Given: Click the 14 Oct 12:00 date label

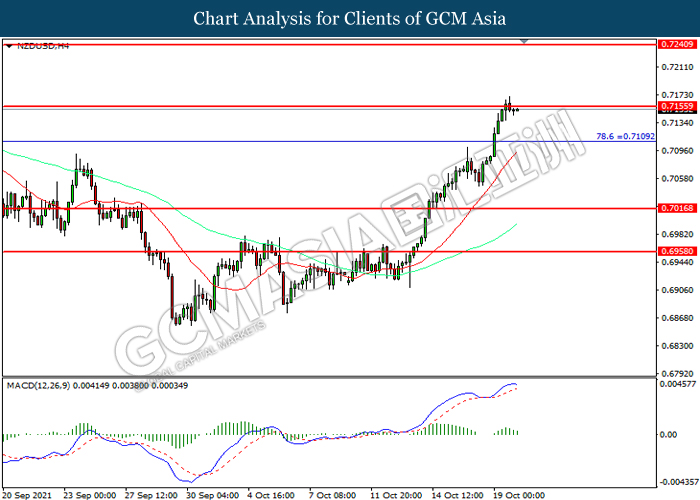Looking at the screenshot, I should (x=457, y=496).
